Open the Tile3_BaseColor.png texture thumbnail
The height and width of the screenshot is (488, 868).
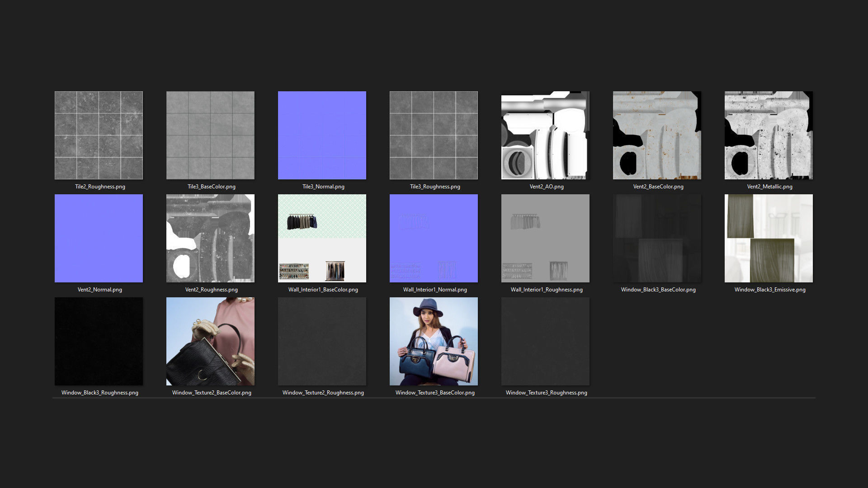tap(210, 135)
